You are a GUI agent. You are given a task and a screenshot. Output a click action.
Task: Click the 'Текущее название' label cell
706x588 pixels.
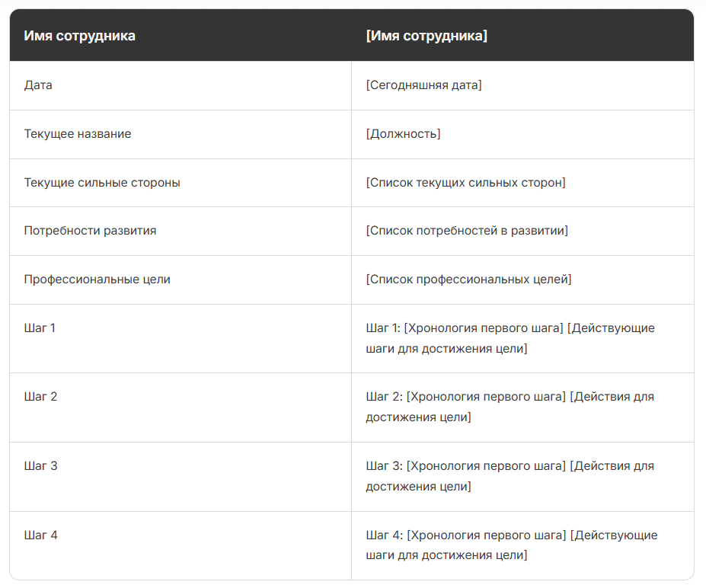pyautogui.click(x=78, y=134)
